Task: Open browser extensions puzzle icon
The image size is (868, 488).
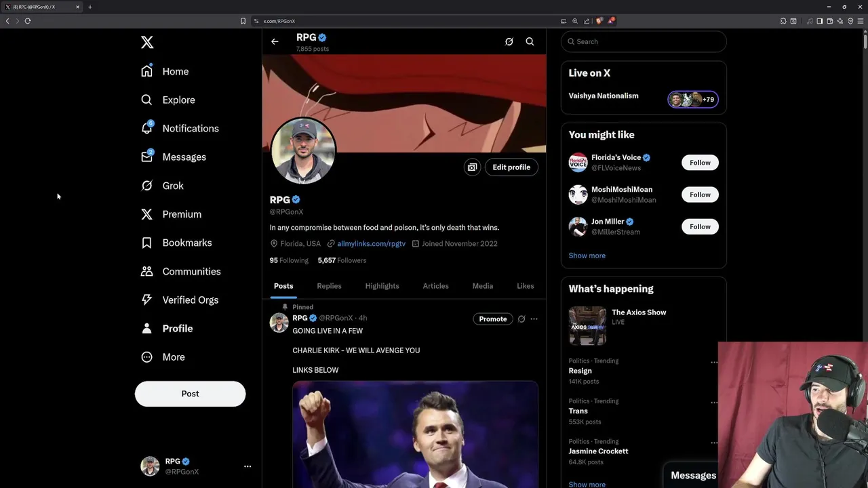Action: (783, 21)
